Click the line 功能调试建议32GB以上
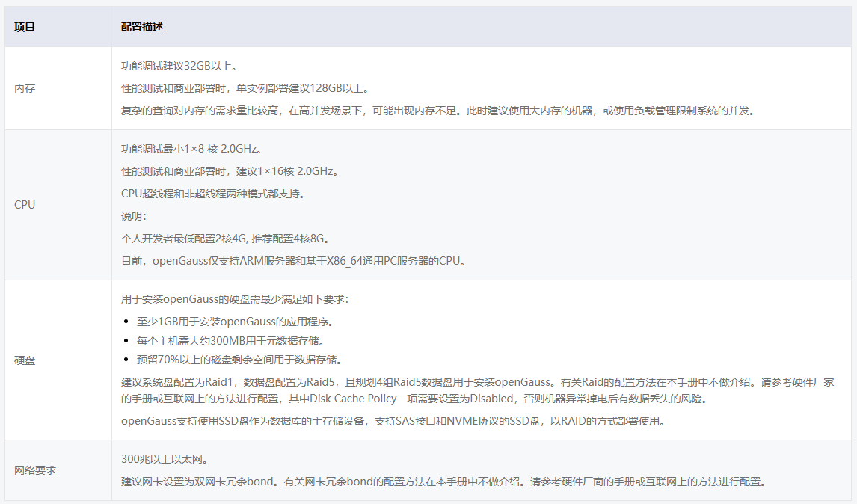The height and width of the screenshot is (504, 857). pyautogui.click(x=179, y=66)
